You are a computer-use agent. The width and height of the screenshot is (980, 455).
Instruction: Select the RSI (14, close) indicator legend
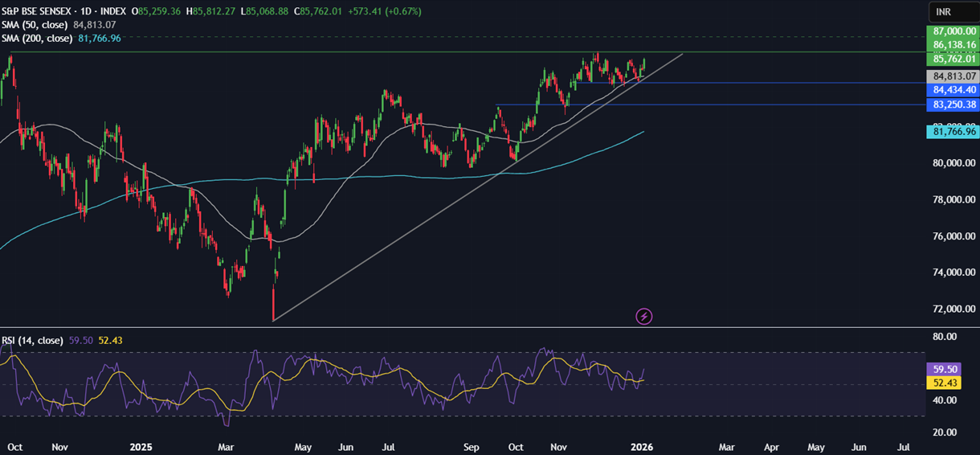point(32,341)
